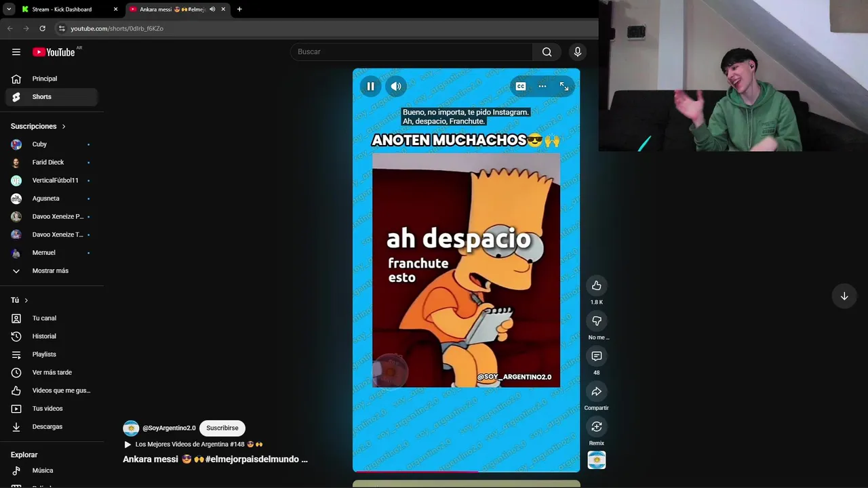Screen dimensions: 868x488
Task: Open the sound source thumbnail under Remix
Action: tap(597, 460)
